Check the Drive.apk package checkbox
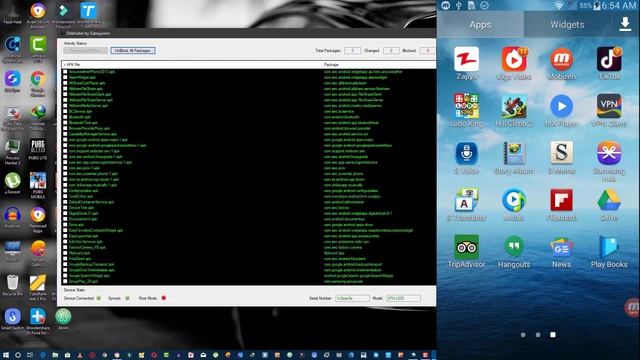 pos(65,225)
